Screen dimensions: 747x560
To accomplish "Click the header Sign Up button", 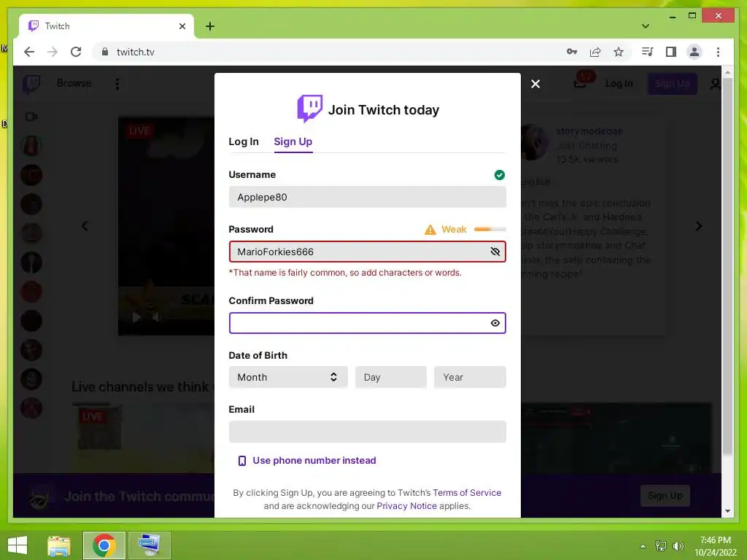I will 672,84.
